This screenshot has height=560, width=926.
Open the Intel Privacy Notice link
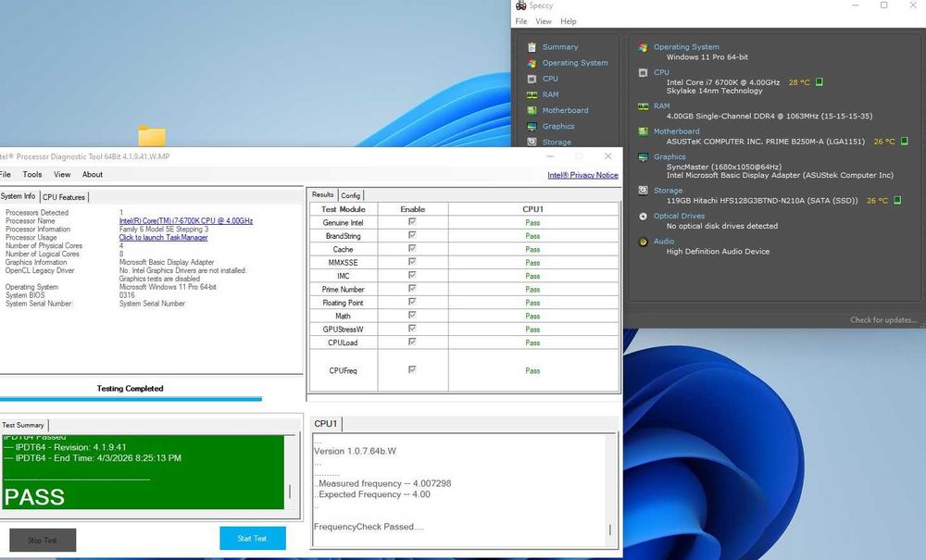[x=582, y=175]
